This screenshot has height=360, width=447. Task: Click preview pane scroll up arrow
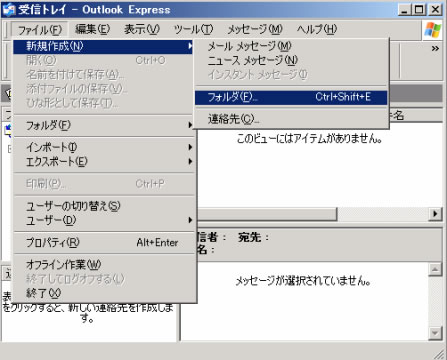[435, 269]
